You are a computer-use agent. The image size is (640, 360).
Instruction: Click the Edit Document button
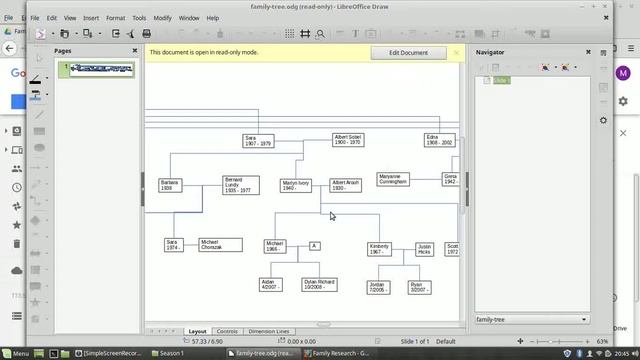tap(409, 53)
